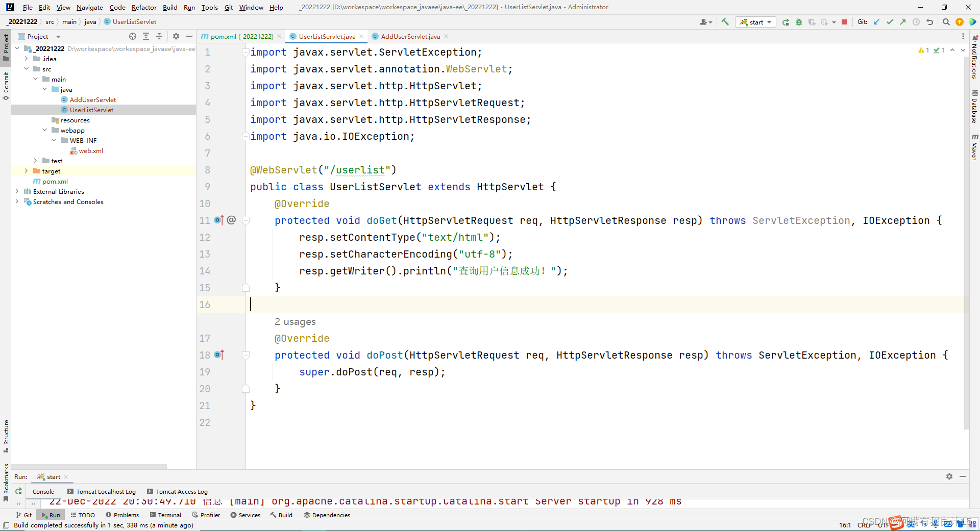980x531 pixels.
Task: Click the Debug bug icon
Action: tap(799, 22)
